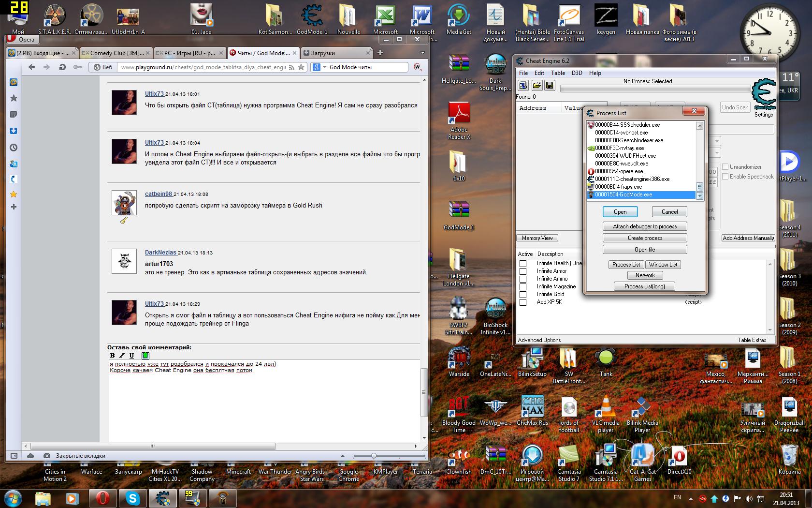Open Windows Explorer from the taskbar
Image resolution: width=812 pixels, height=508 pixels.
[x=43, y=498]
